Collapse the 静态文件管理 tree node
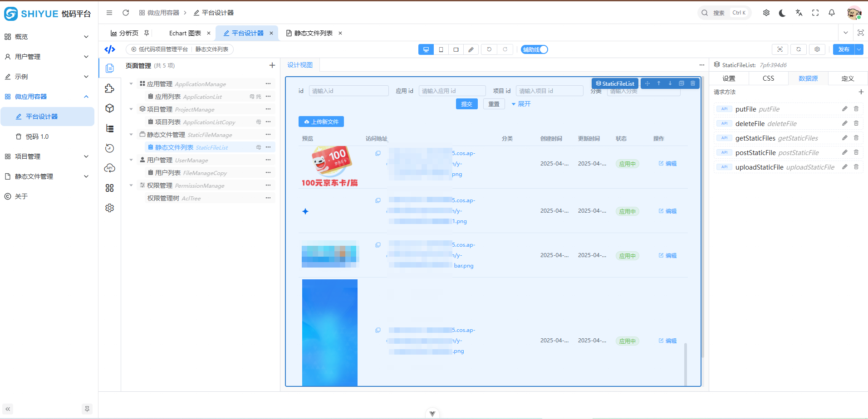The width and height of the screenshot is (868, 419). tap(131, 135)
